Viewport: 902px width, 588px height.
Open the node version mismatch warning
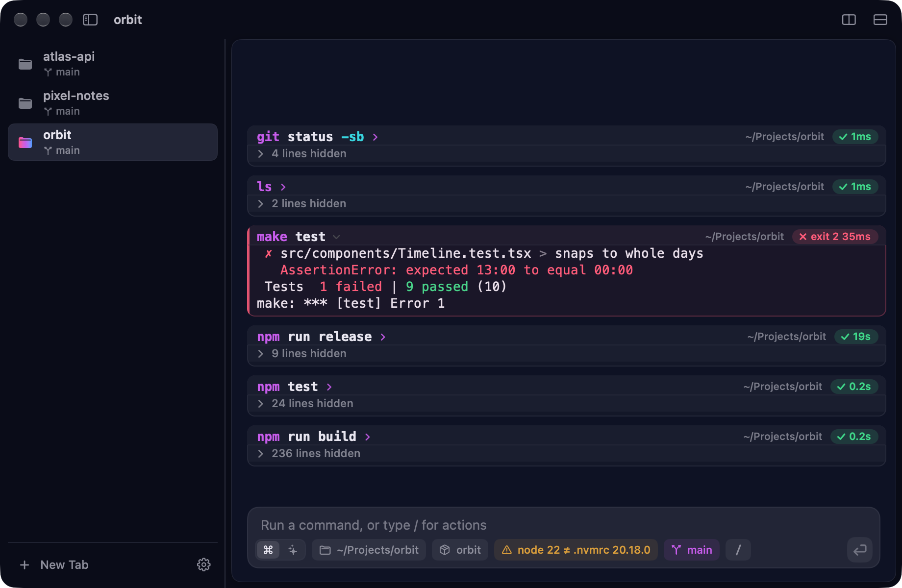(x=576, y=550)
